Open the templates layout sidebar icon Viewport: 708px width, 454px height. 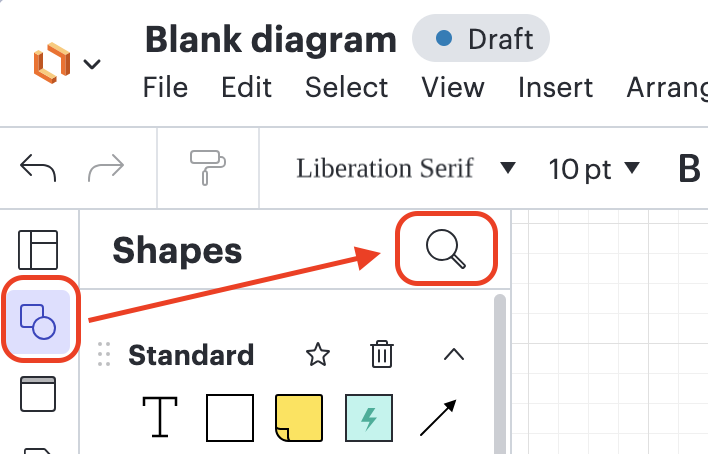[38, 250]
